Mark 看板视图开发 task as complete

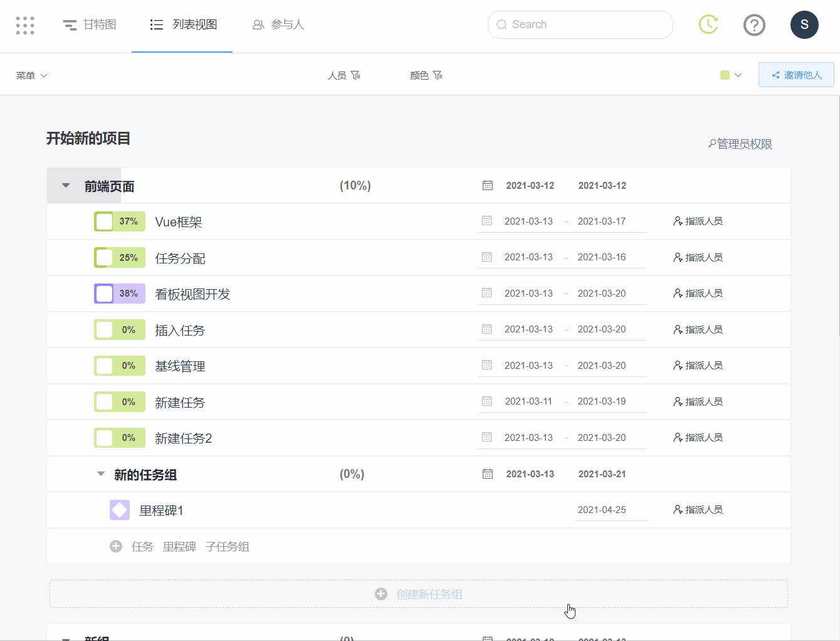click(104, 294)
